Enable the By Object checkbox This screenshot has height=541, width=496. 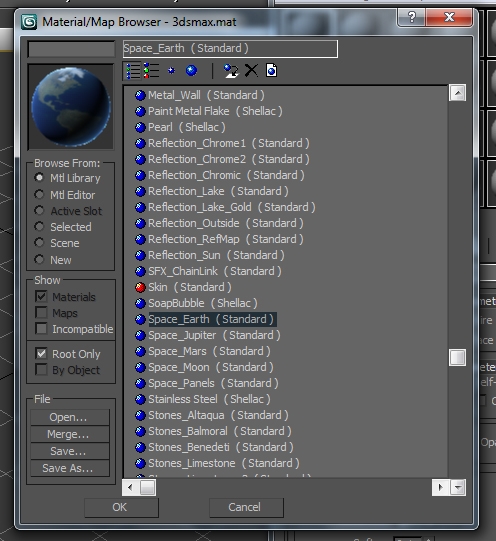41,370
